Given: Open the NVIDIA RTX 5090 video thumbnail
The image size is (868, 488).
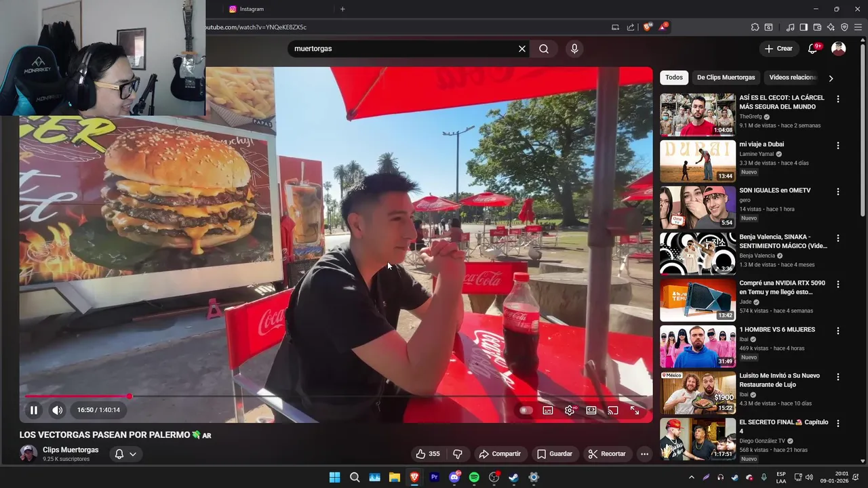Looking at the screenshot, I should click(x=698, y=300).
